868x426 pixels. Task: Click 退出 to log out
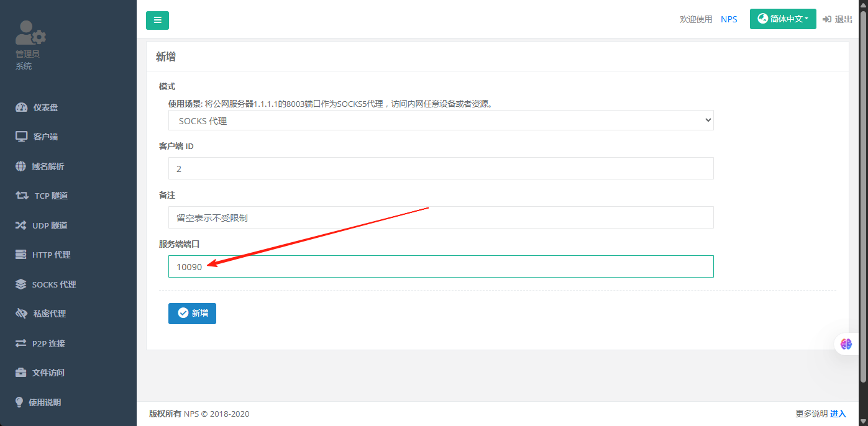click(838, 19)
